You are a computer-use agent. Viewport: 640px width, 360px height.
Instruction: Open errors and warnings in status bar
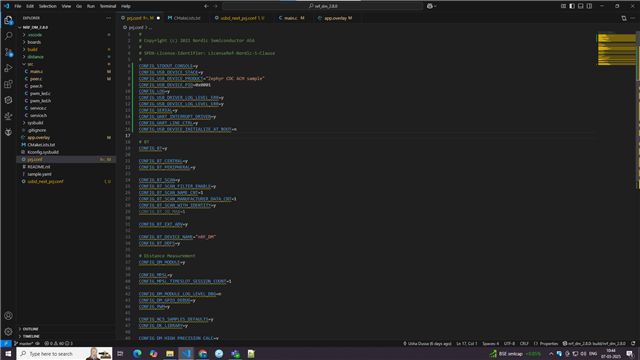(x=58, y=343)
